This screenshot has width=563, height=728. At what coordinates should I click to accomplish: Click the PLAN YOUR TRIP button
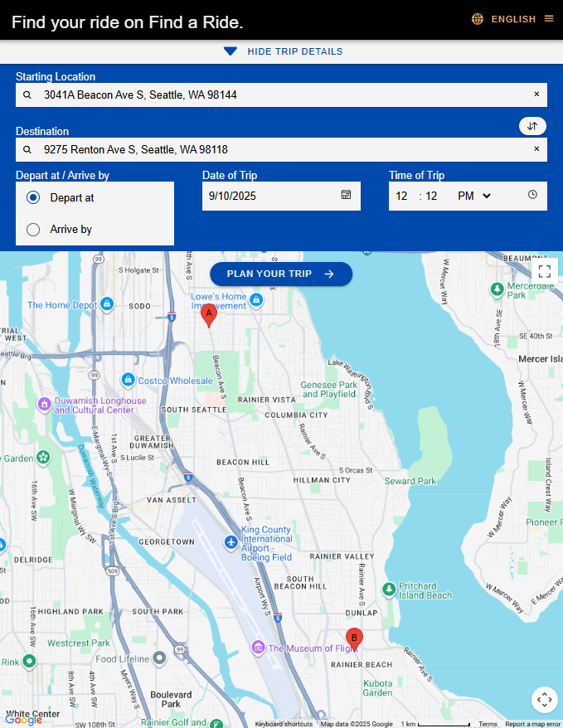[x=281, y=274]
